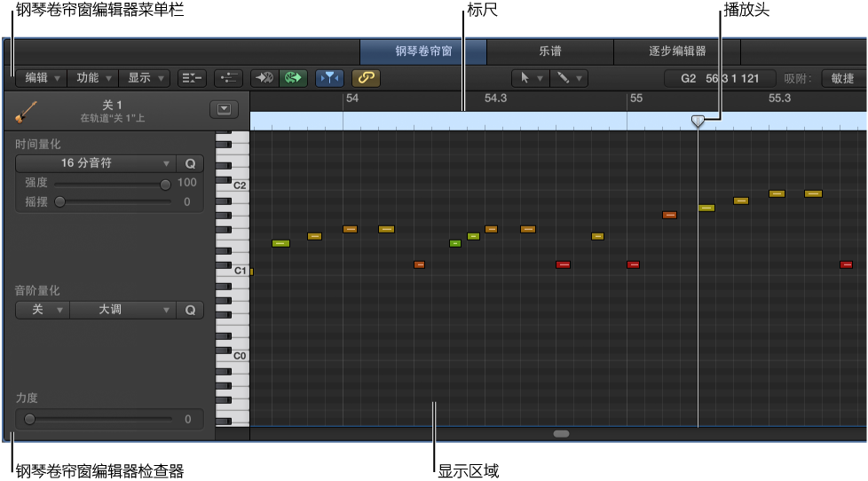Open the 关 scale quantize dropdown
This screenshot has height=481, width=868.
(x=42, y=310)
